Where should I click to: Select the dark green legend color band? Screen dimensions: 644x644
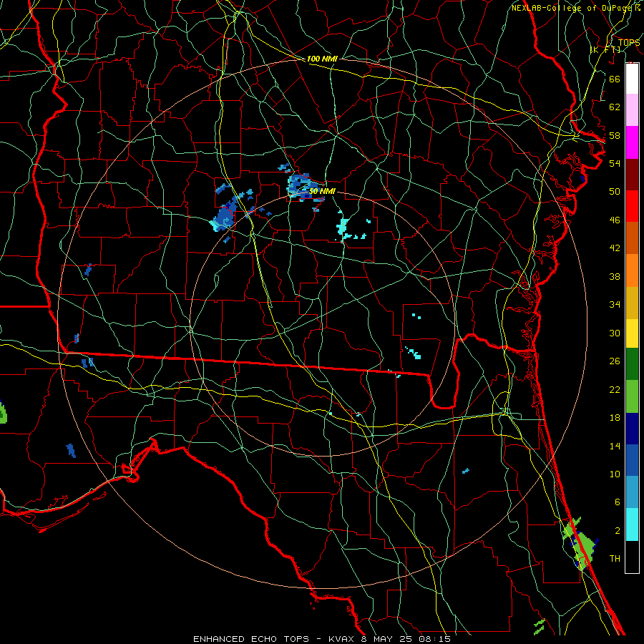point(632,364)
